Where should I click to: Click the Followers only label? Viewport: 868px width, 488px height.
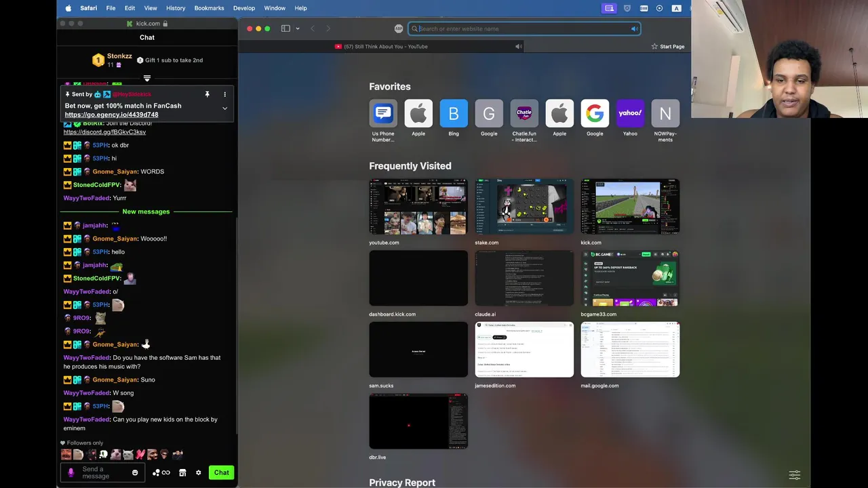pyautogui.click(x=85, y=443)
